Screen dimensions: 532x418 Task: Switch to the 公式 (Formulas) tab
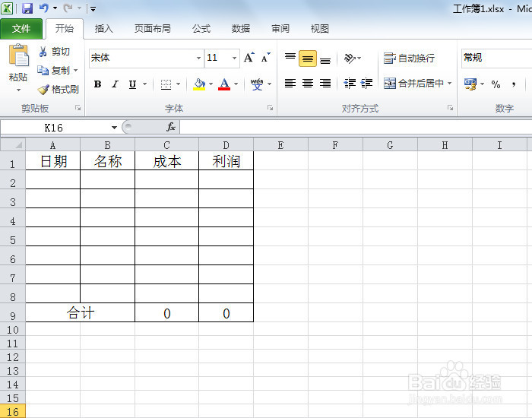pos(201,29)
